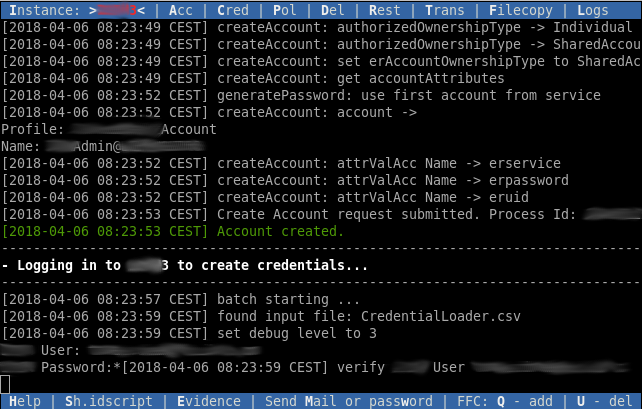Click 'attrValAcc Name -> erpassword' line
642x409 pixels.
(x=285, y=180)
